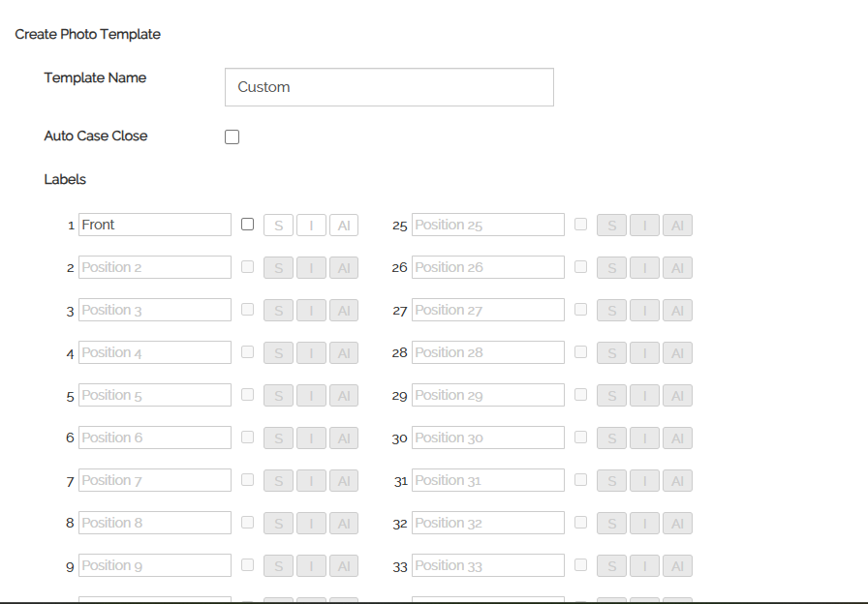Image resolution: width=868 pixels, height=604 pixels.
Task: Check the box beside Position 6
Action: pyautogui.click(x=247, y=438)
